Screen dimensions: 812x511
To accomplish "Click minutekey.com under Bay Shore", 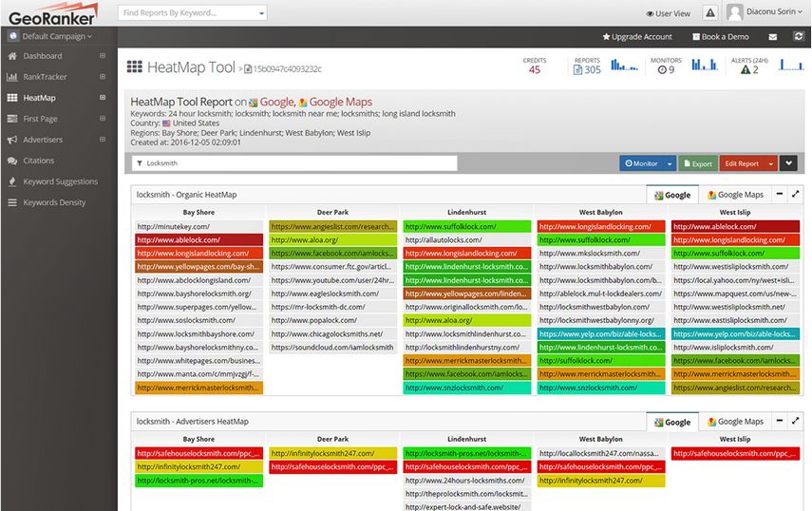I will coord(198,227).
